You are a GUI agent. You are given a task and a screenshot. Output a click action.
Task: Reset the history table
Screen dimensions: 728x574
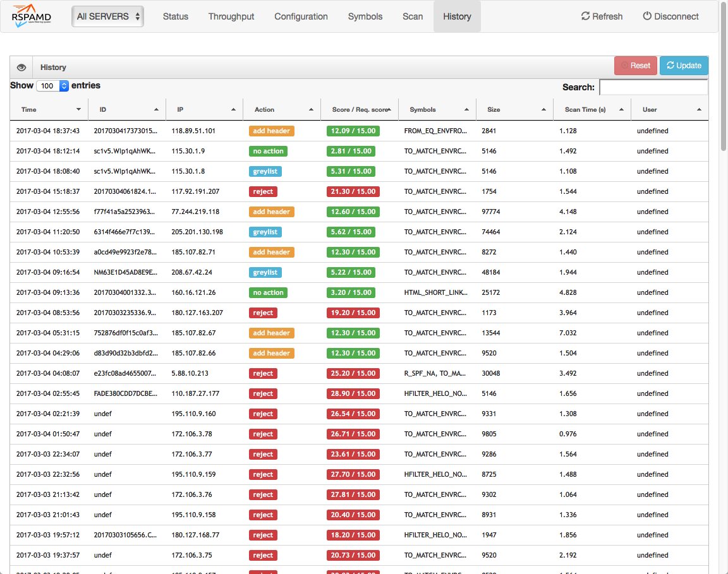[636, 66]
